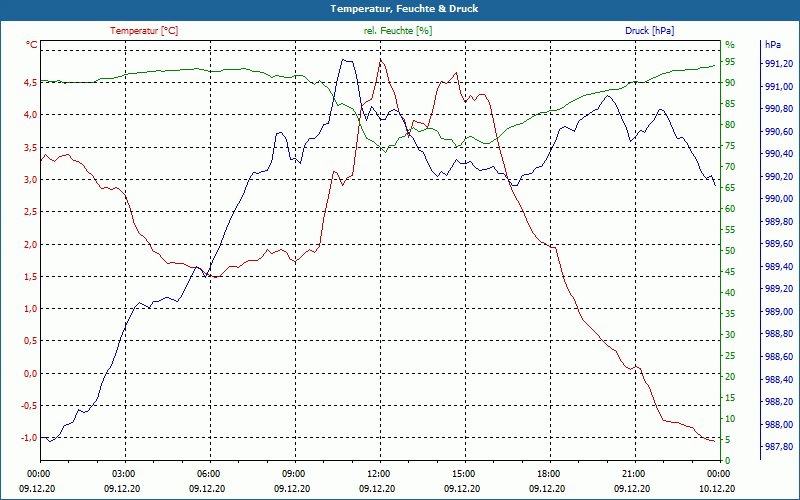Click the "10.12.20" date label

[x=717, y=488]
